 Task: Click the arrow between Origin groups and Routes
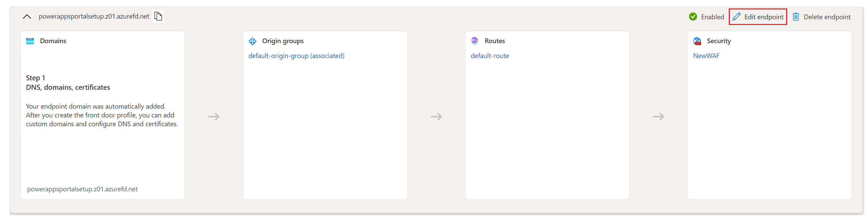436,117
